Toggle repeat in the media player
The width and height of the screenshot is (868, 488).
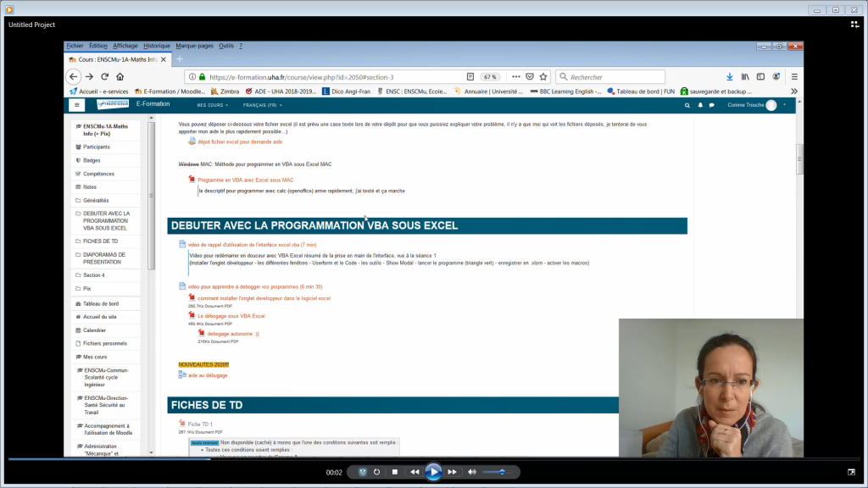tap(377, 472)
